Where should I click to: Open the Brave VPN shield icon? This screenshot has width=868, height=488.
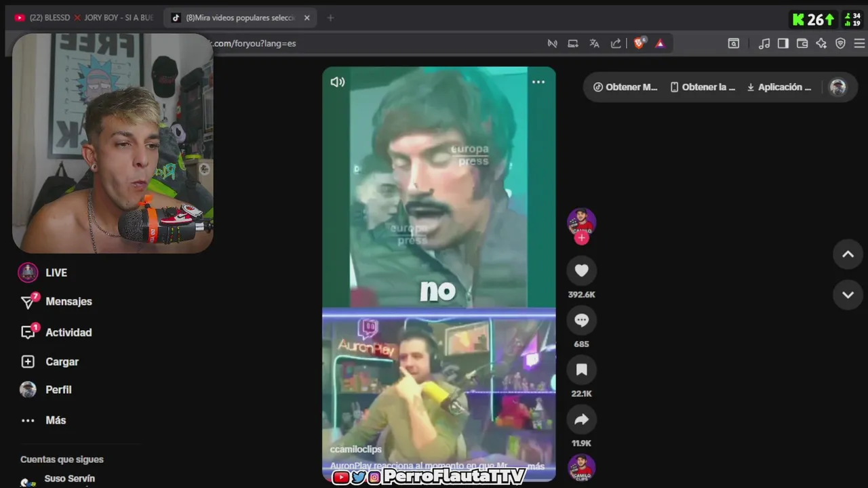click(841, 43)
